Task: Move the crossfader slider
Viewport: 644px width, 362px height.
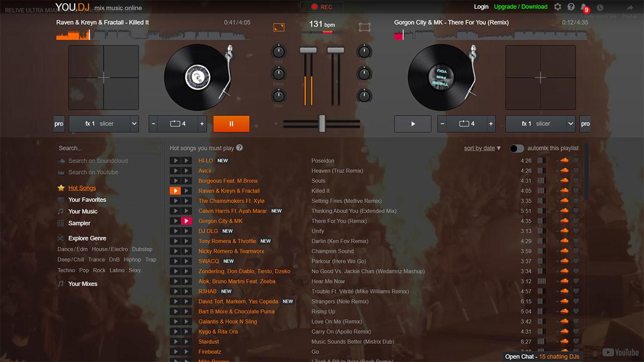Action: (x=322, y=123)
